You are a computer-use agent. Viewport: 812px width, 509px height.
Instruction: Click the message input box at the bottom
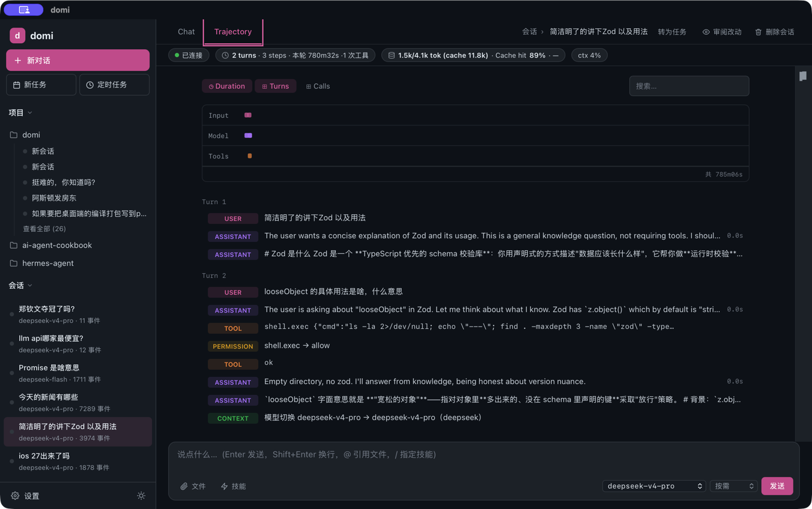483,454
